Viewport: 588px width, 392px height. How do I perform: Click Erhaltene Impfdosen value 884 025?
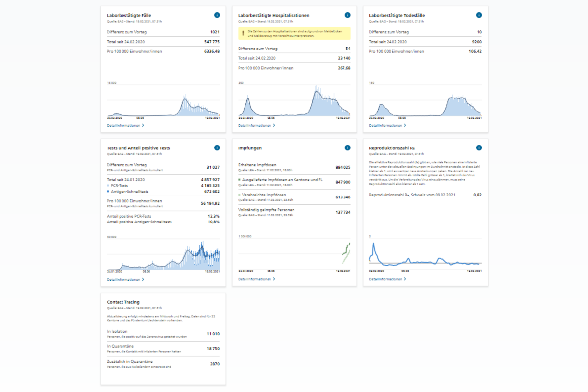click(x=343, y=167)
